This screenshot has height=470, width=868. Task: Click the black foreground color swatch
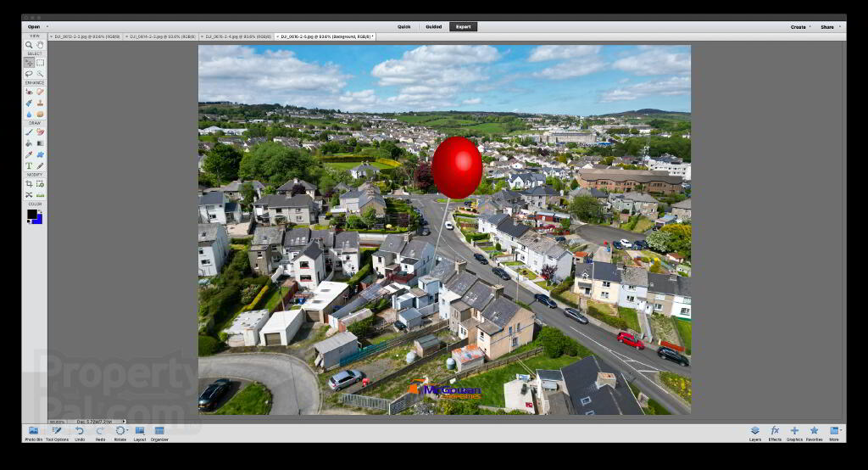31,214
